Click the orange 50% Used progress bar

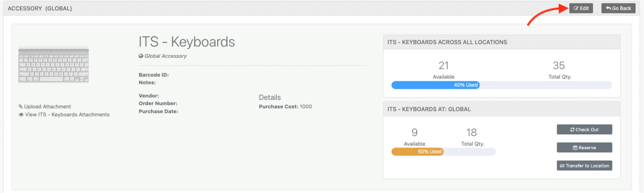418,152
